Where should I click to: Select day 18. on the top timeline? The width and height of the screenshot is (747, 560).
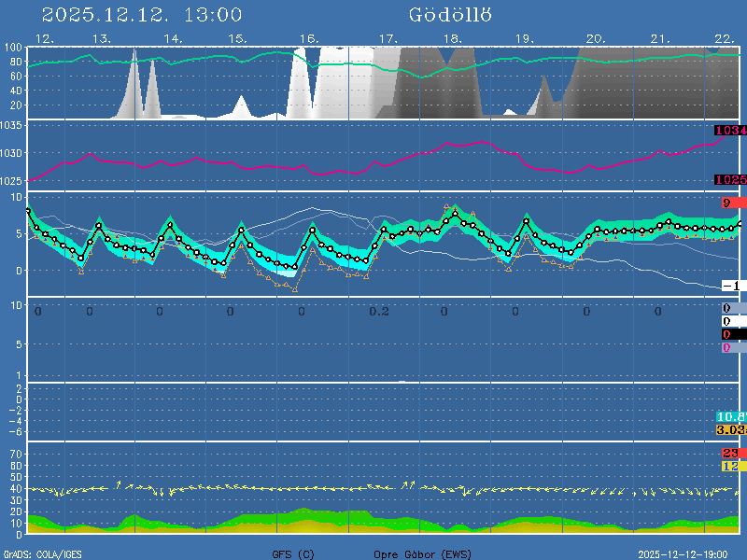[452, 38]
